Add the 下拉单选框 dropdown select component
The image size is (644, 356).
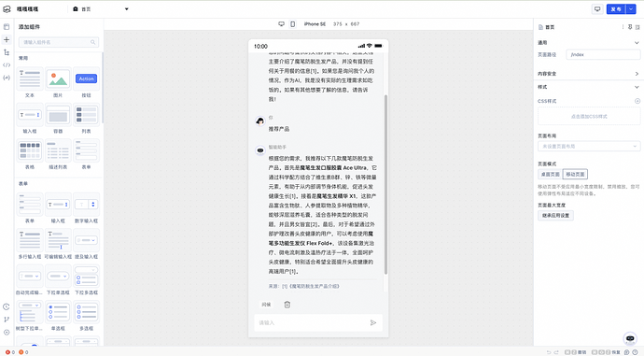pos(58,280)
